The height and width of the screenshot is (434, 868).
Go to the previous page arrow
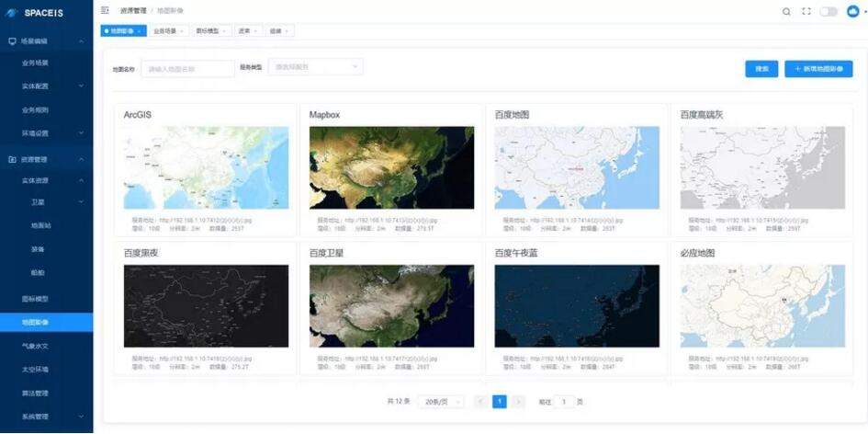pyautogui.click(x=481, y=402)
